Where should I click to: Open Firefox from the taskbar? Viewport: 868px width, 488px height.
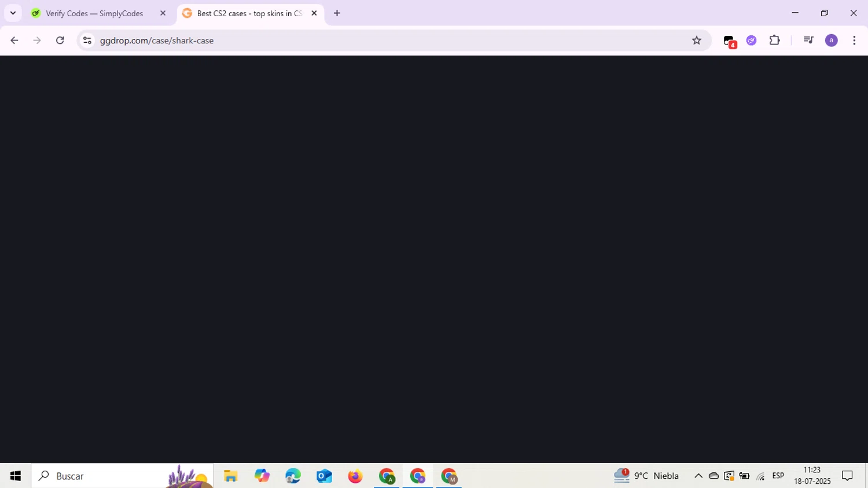355,476
